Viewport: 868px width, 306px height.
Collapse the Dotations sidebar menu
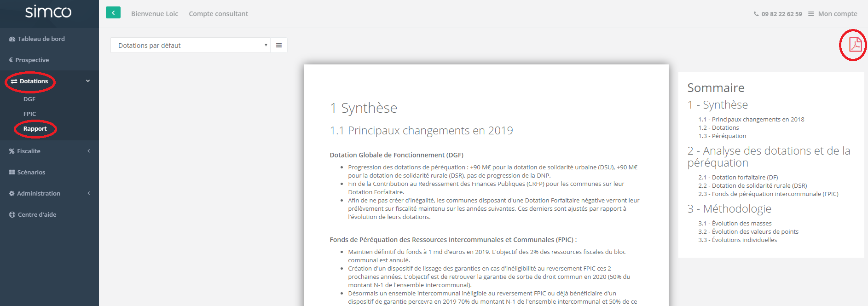88,81
